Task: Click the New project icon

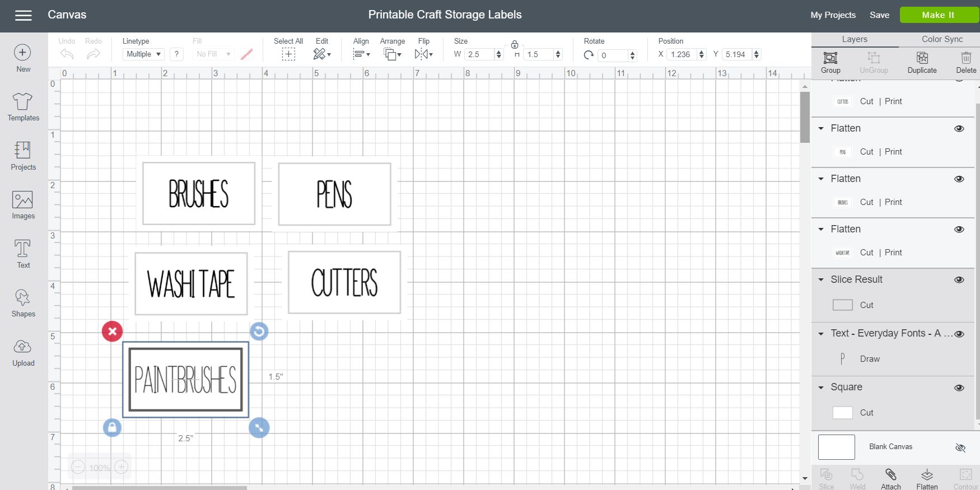Action: (22, 53)
